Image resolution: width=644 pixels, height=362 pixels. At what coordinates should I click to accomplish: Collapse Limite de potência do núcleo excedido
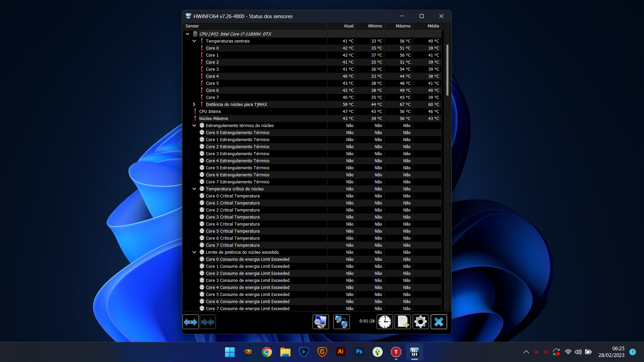194,252
